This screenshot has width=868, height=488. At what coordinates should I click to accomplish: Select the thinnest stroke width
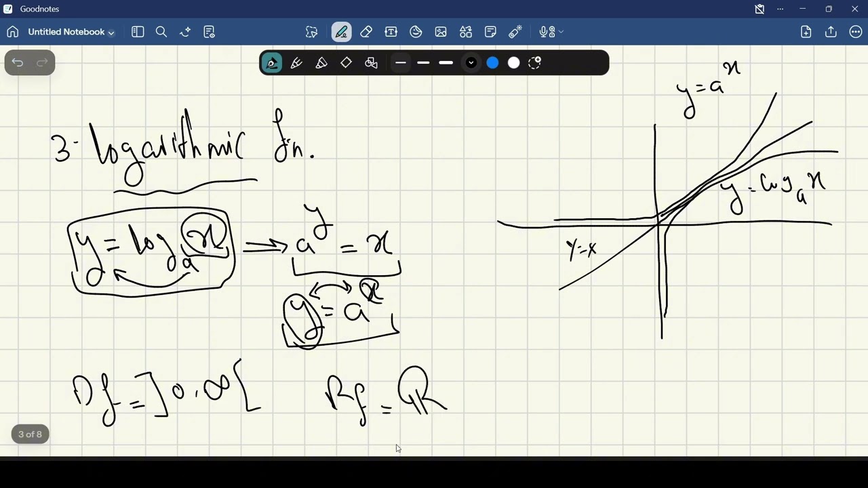tap(401, 63)
